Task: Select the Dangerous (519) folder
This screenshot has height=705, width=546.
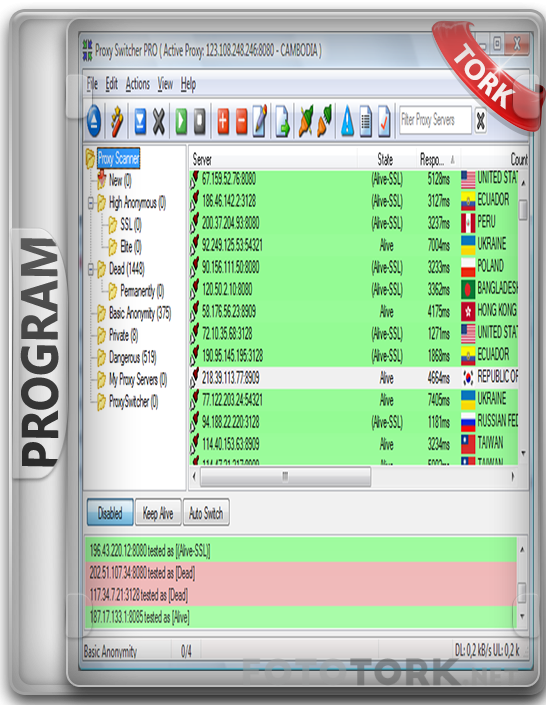Action: click(133, 357)
